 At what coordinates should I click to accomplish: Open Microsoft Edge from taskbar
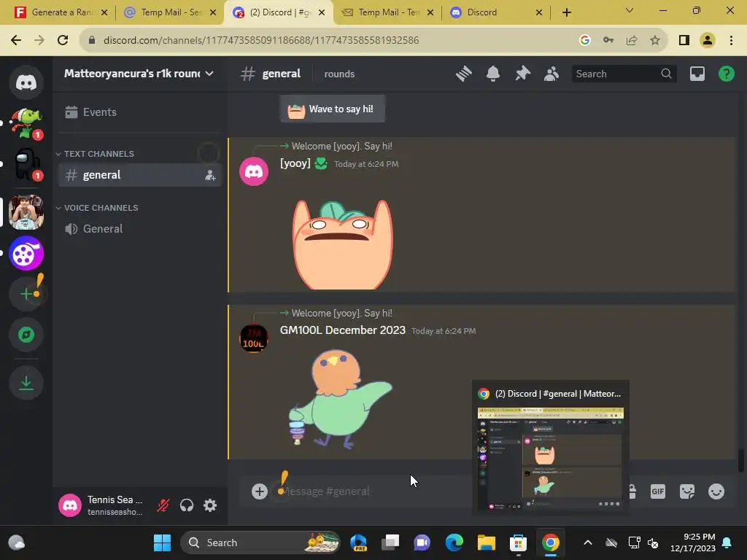click(x=454, y=542)
